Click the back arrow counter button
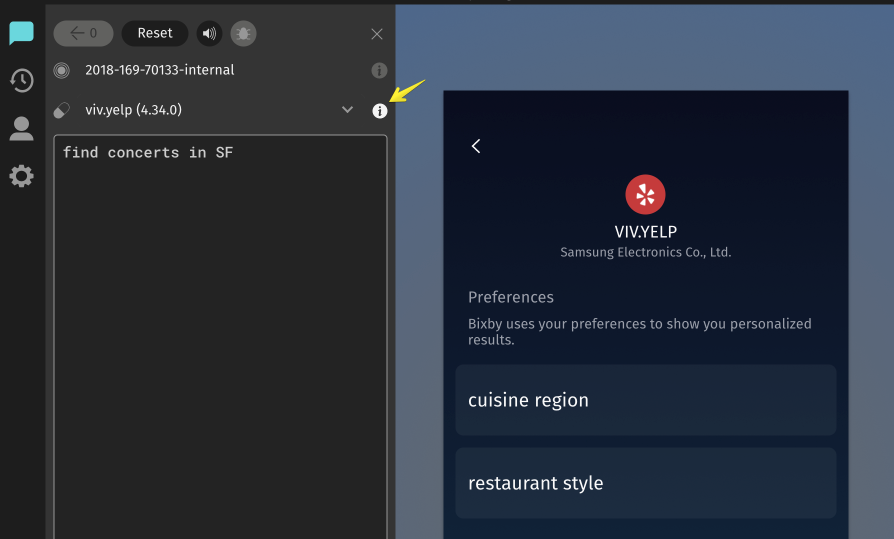 (x=83, y=34)
